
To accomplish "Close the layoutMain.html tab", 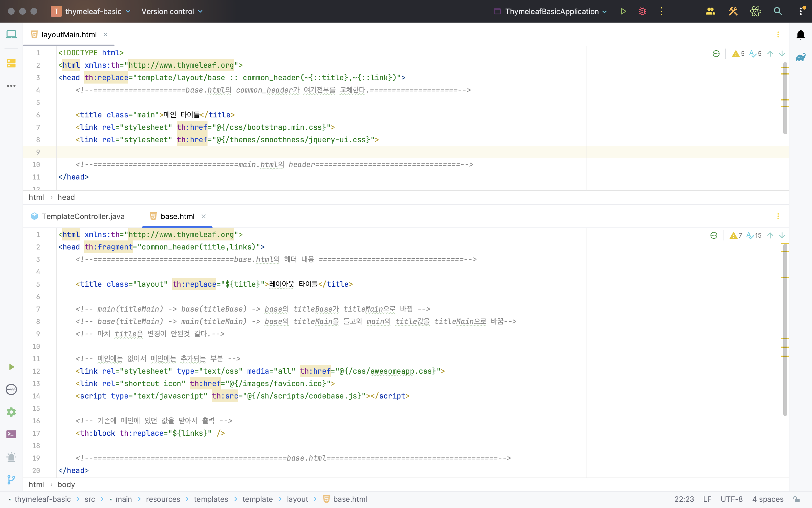I will 105,35.
